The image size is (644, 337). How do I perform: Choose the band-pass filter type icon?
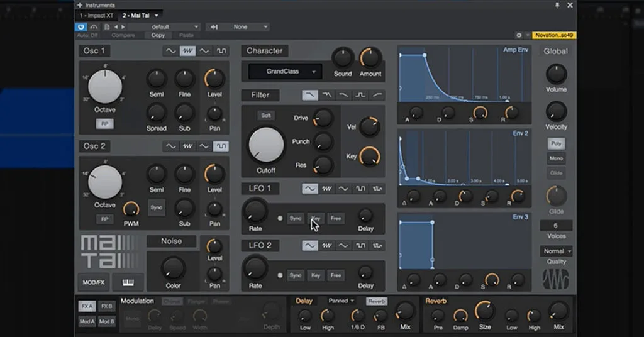pyautogui.click(x=360, y=95)
